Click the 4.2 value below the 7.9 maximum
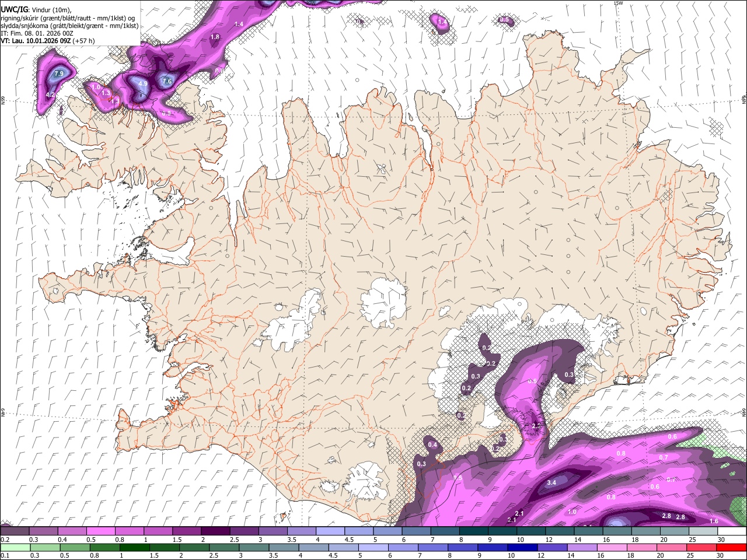This screenshot has height=560, width=747. click(x=50, y=94)
